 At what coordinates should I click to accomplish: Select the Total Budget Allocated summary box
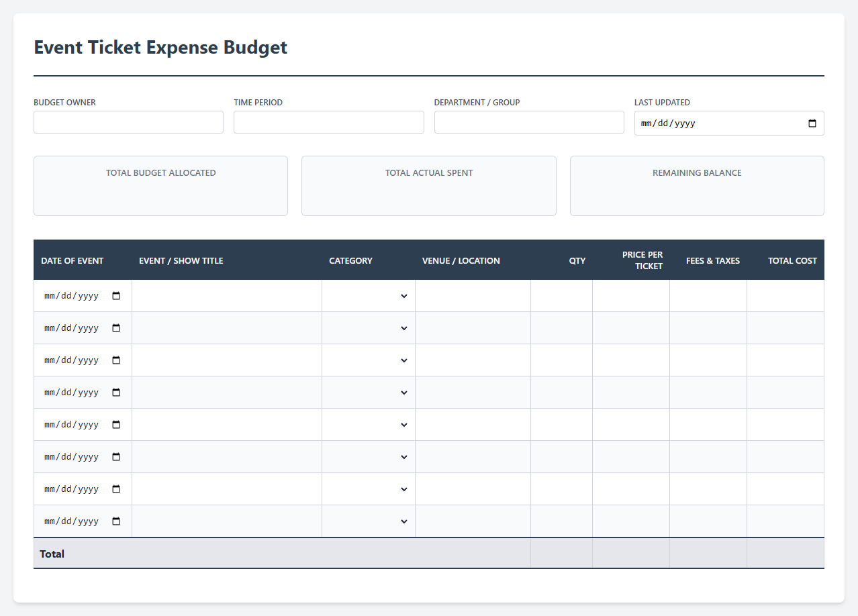(x=160, y=186)
